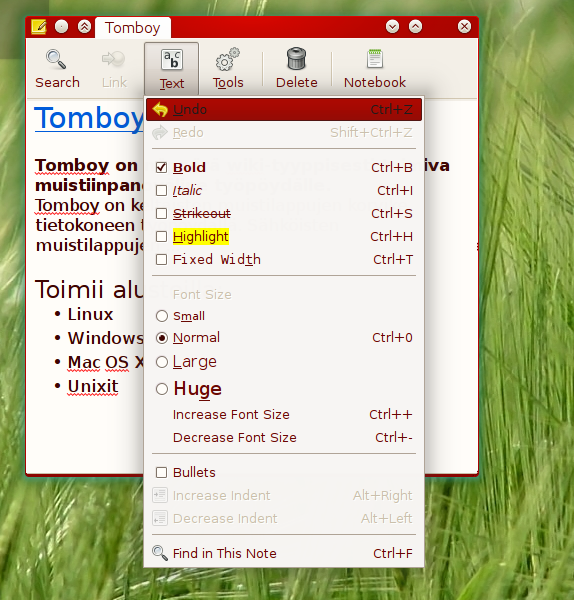The image size is (574, 600).
Task: Click the shade window up-arrows button
Action: [x=84, y=26]
